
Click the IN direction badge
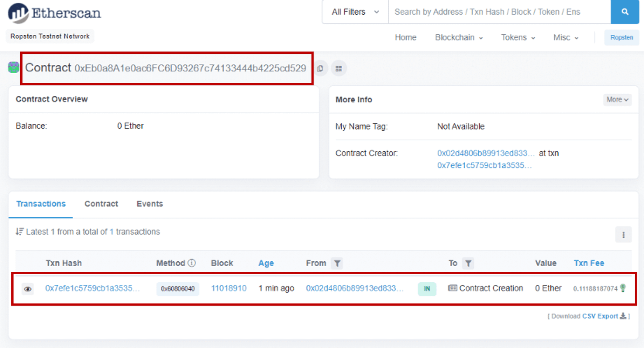(x=427, y=289)
